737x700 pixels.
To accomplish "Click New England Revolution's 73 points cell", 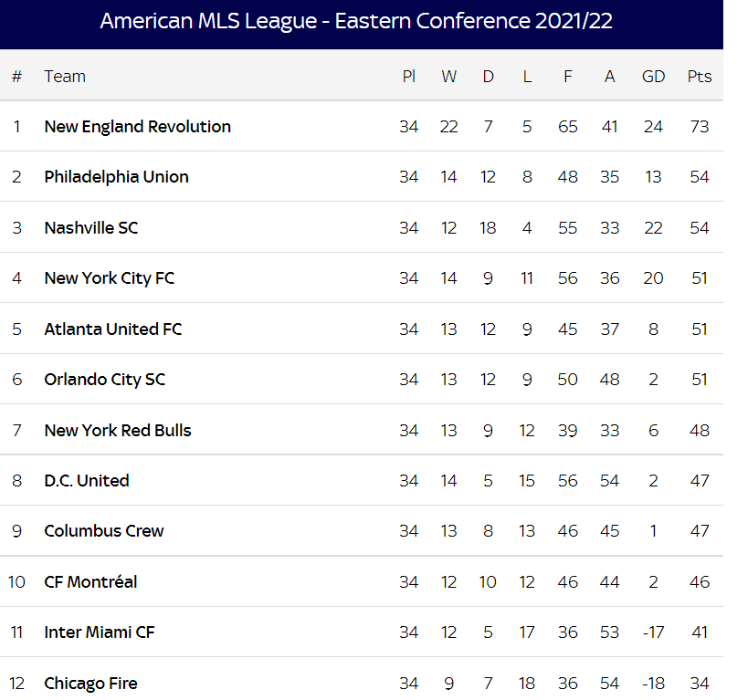I will (x=699, y=127).
